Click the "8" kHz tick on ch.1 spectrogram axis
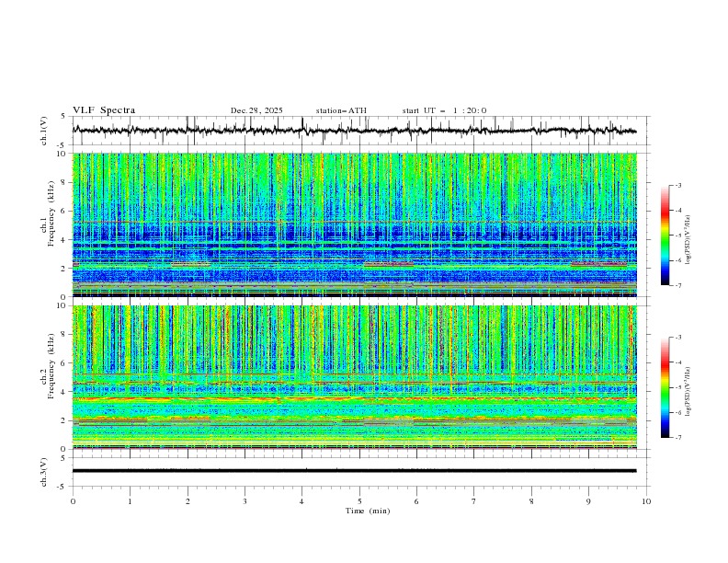 click(64, 182)
